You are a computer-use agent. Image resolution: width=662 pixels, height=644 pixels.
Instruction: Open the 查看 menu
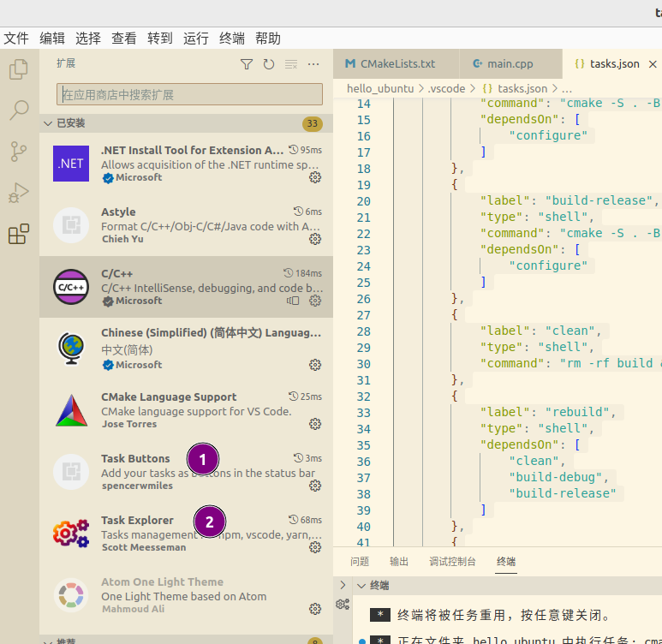click(123, 39)
